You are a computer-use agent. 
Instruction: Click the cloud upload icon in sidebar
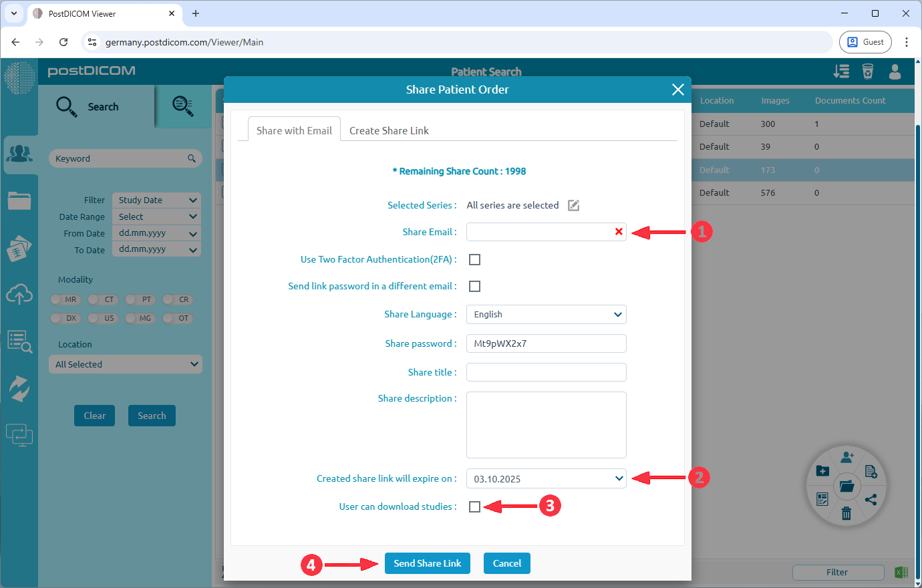(x=20, y=294)
